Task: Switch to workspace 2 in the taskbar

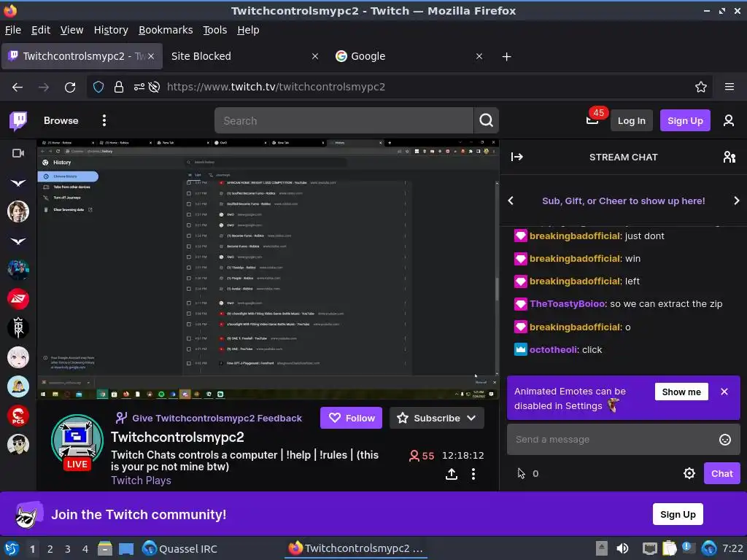Action: click(50, 548)
